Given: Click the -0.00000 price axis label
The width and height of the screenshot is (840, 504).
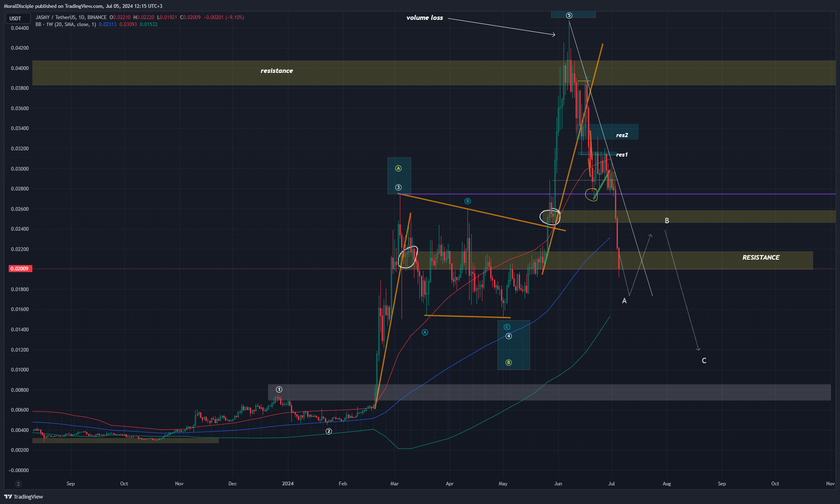Looking at the screenshot, I should [19, 470].
